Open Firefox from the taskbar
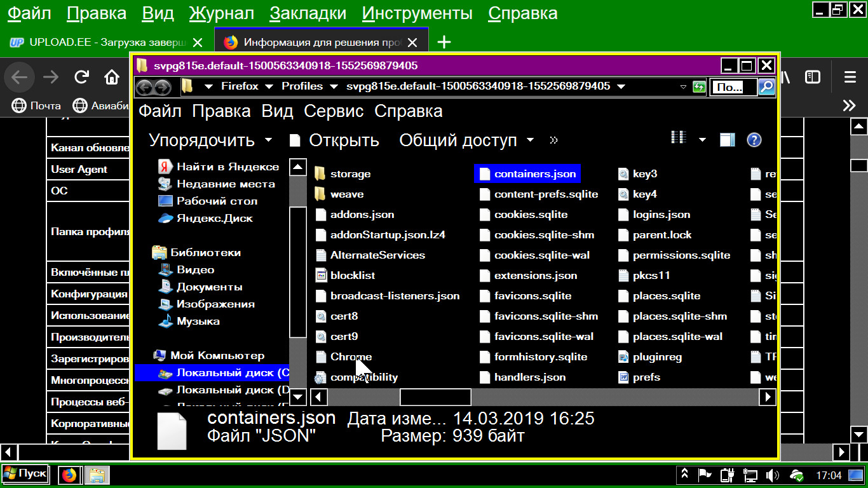This screenshot has height=488, width=868. [69, 475]
